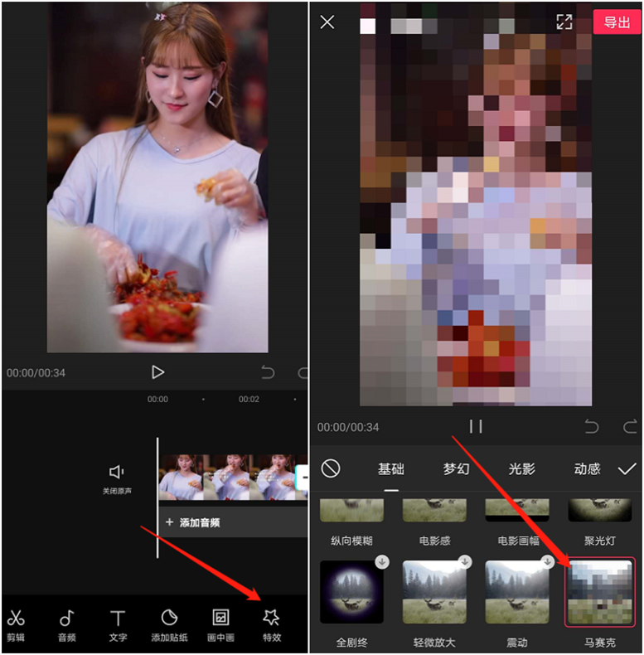Download the 震动 effect via arrow badge

coord(547,562)
